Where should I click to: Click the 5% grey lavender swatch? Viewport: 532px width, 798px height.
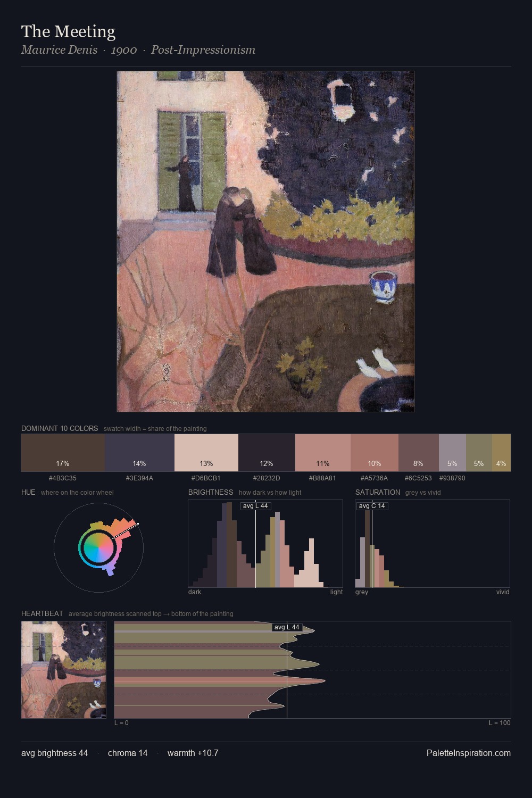pyautogui.click(x=452, y=453)
